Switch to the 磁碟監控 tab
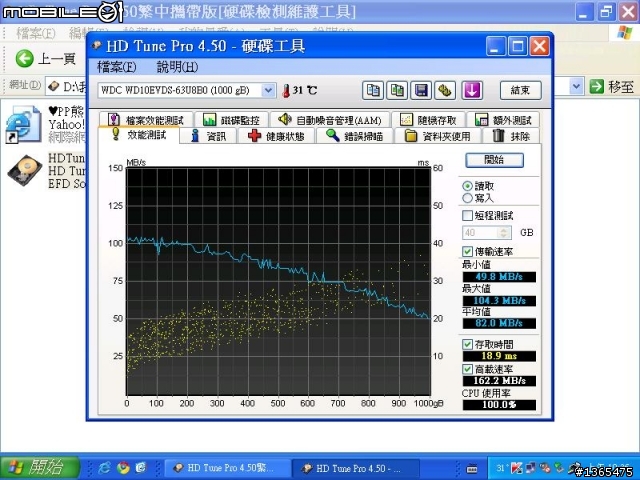The image size is (640, 480). point(231,120)
